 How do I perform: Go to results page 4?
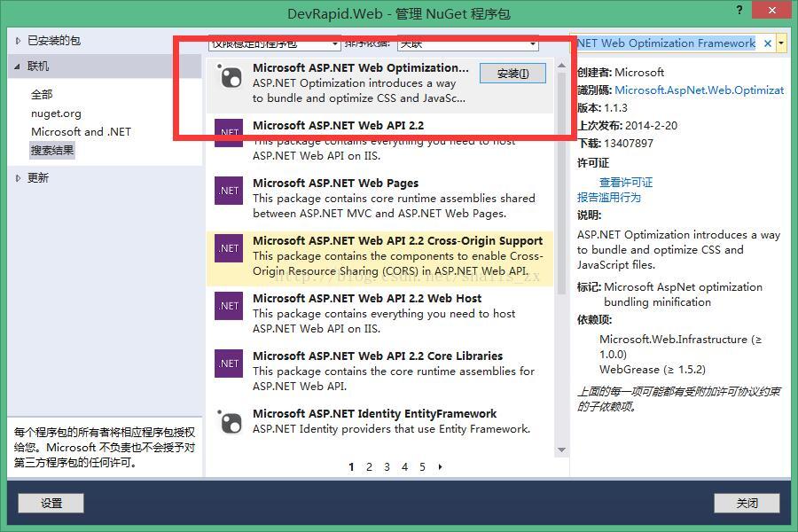click(404, 467)
